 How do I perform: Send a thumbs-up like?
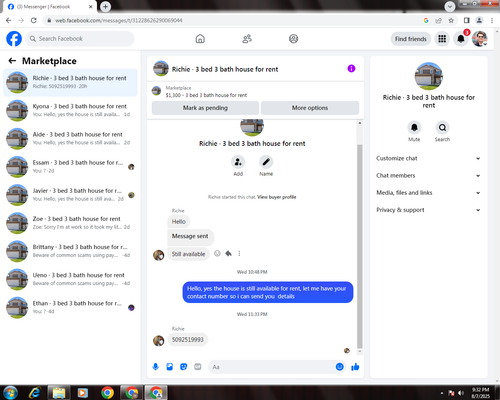tap(355, 367)
